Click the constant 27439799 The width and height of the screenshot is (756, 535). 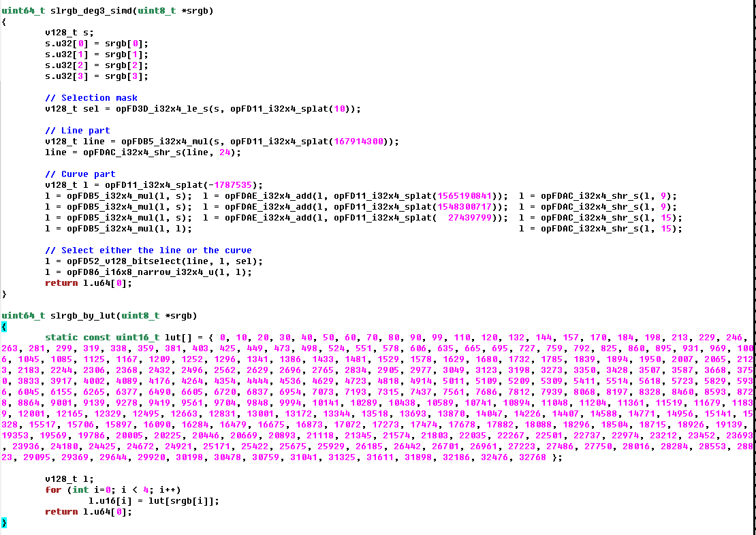(471, 218)
